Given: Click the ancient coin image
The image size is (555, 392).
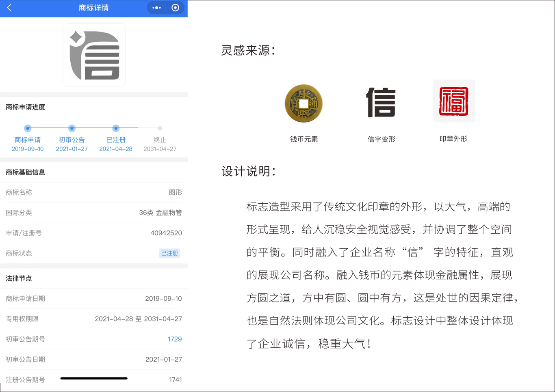Looking at the screenshot, I should (304, 103).
